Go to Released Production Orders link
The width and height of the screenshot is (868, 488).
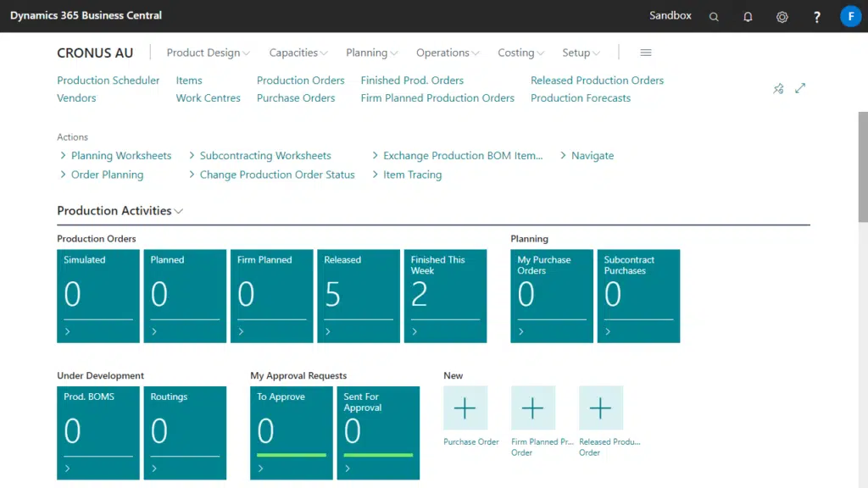(597, 80)
